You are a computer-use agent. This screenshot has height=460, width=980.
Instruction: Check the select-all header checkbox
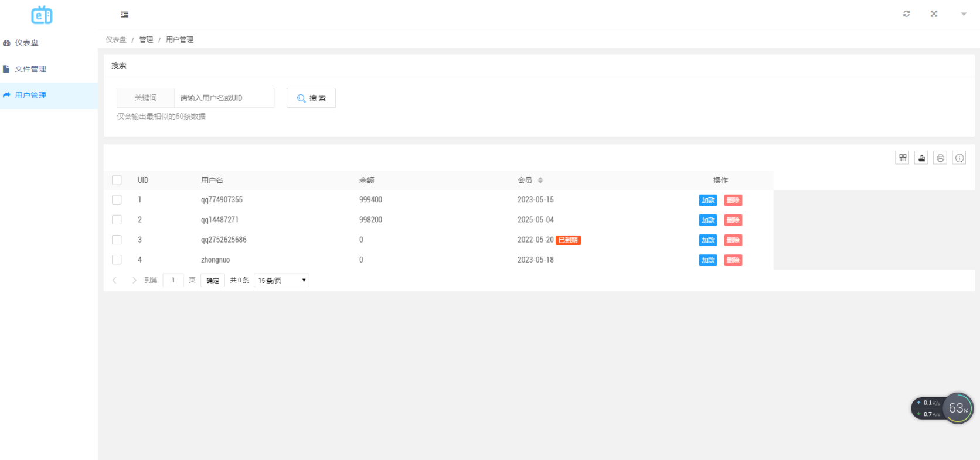coord(117,180)
